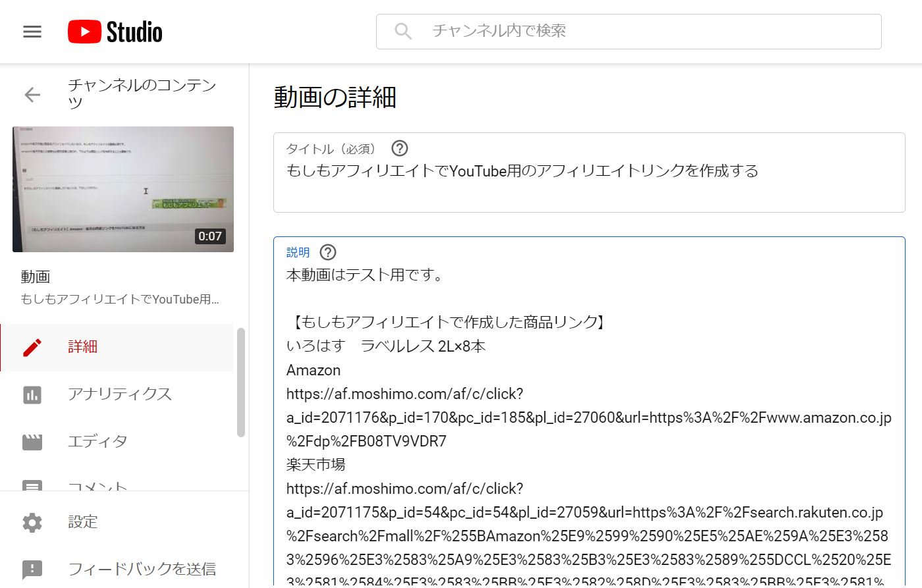This screenshot has height=588, width=922.
Task: Click the 動画 label under the thumbnail
Action: click(36, 277)
